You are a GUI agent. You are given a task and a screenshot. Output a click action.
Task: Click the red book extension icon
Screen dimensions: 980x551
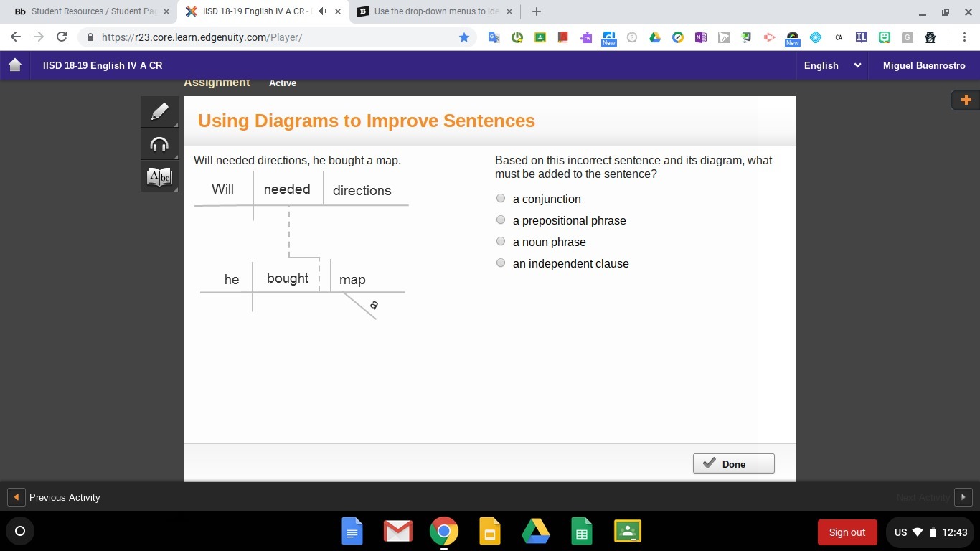tap(563, 37)
